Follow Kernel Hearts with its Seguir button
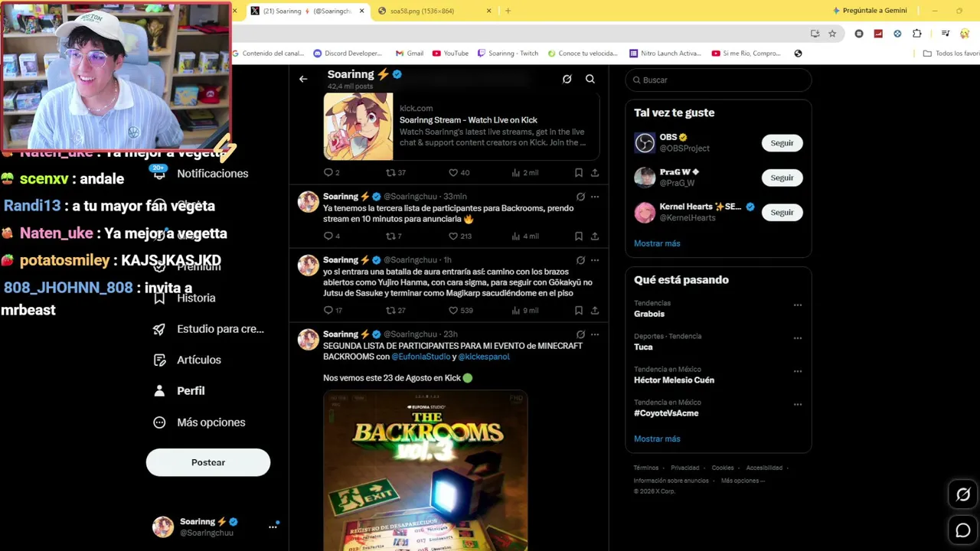980x551 pixels. [782, 212]
